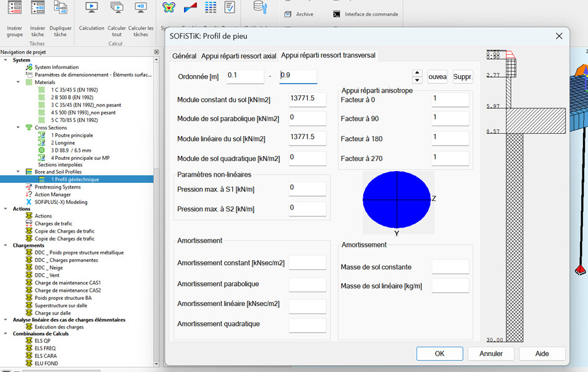The width and height of the screenshot is (588, 372).
Task: Click the blue anisotropy ellipse
Action: click(396, 200)
